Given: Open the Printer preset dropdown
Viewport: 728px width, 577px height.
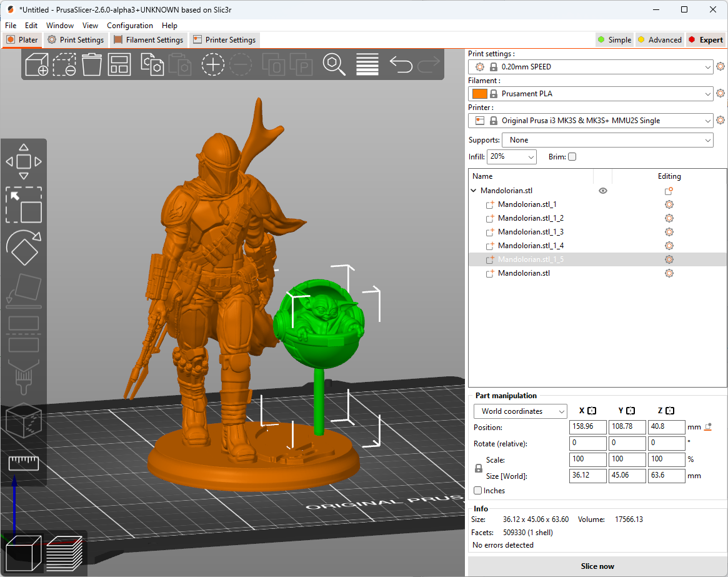Looking at the screenshot, I should tap(591, 121).
